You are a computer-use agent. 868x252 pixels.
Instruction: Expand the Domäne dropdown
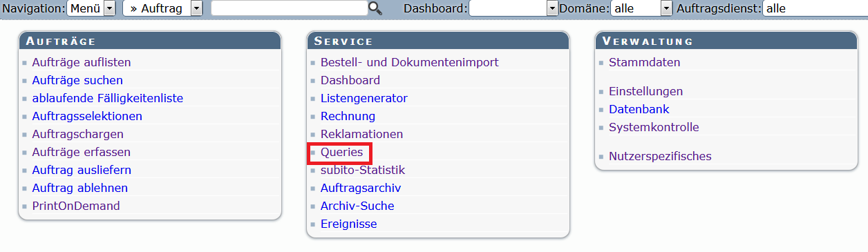point(641,8)
